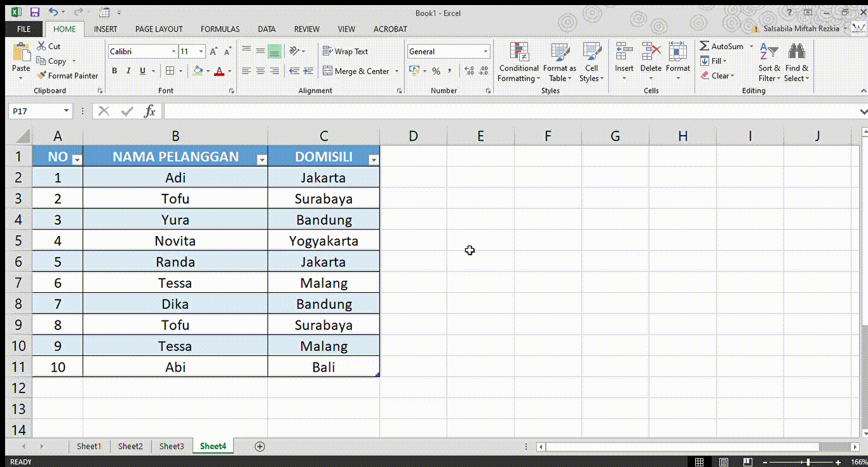868x467 pixels.
Task: Switch to the FORMULAS ribbon tab
Action: point(220,28)
